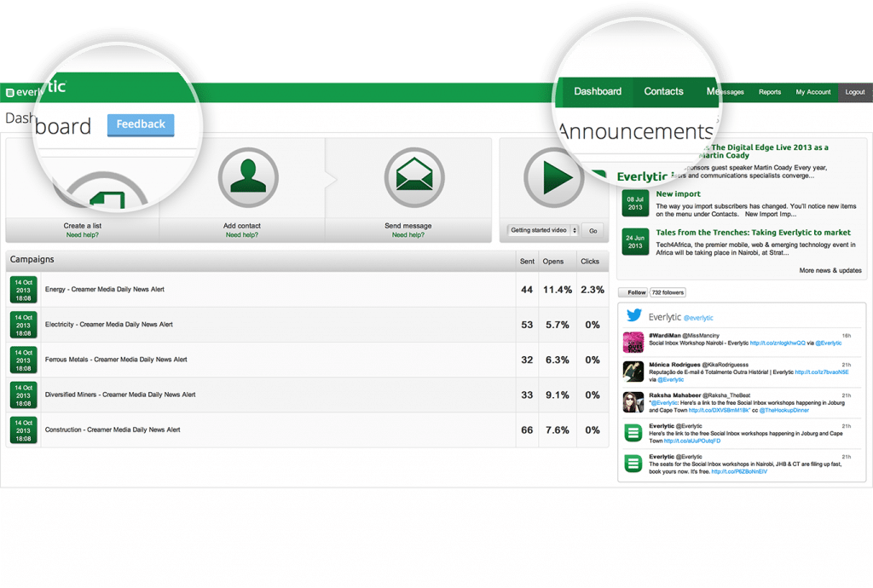This screenshot has height=588, width=873.
Task: Open Energy - Creamer Media Daily News Alert
Action: coord(105,289)
